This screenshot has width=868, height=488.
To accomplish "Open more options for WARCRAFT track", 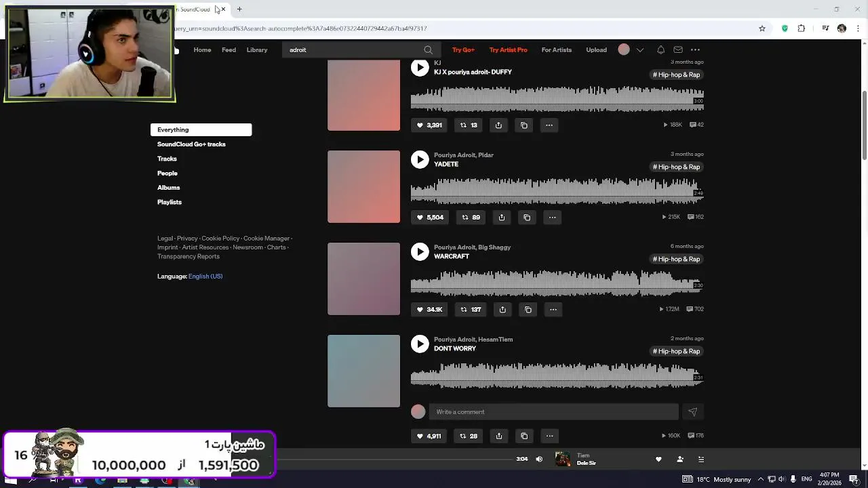I will click(x=553, y=309).
